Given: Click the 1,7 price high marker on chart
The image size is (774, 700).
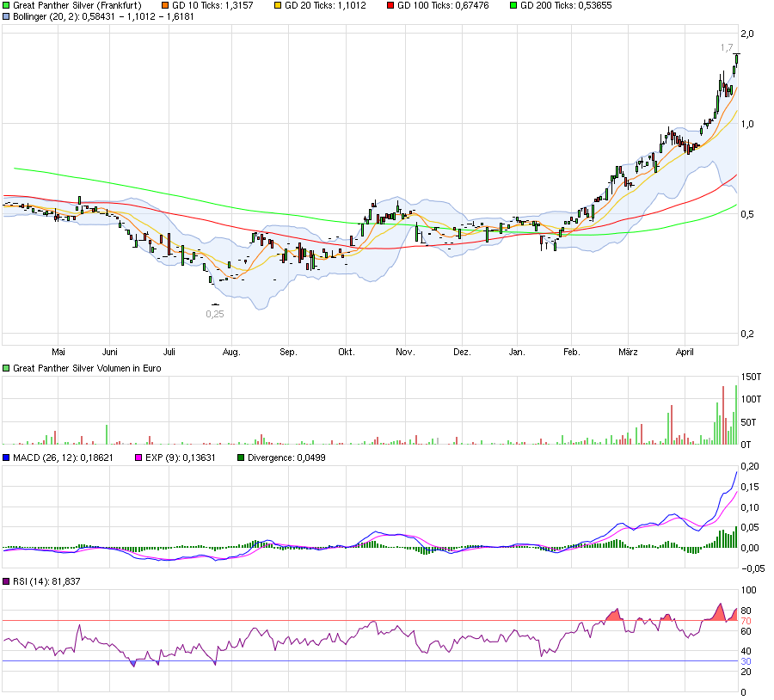Looking at the screenshot, I should pos(725,49).
